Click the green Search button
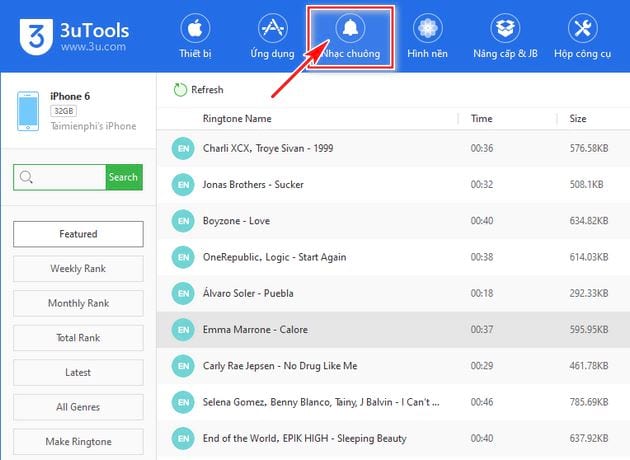Image resolution: width=630 pixels, height=460 pixels. coord(124,177)
